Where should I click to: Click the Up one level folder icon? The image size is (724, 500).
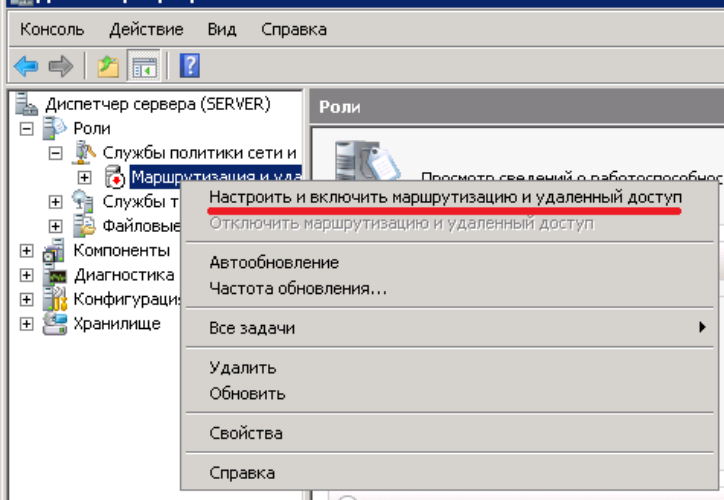point(108,66)
